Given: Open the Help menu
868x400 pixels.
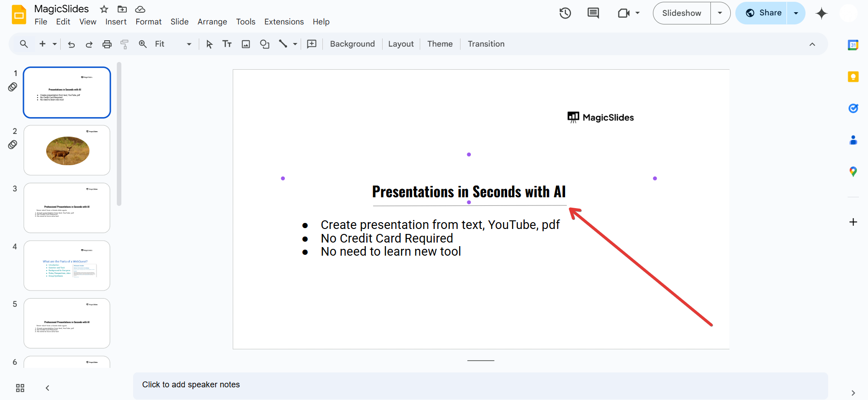Looking at the screenshot, I should click(x=321, y=22).
